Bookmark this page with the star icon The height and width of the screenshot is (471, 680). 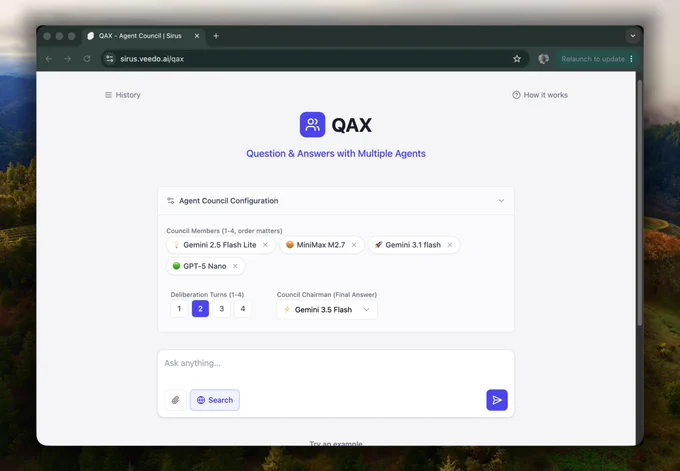click(517, 59)
